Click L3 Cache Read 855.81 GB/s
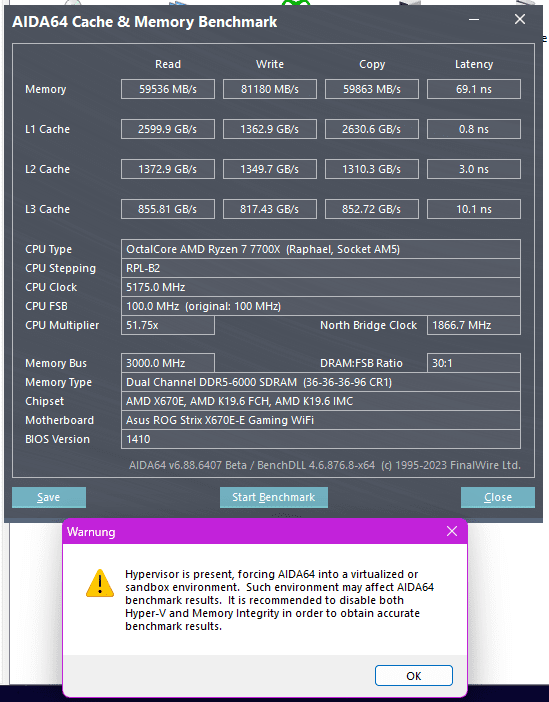This screenshot has width=549, height=702. (x=168, y=209)
